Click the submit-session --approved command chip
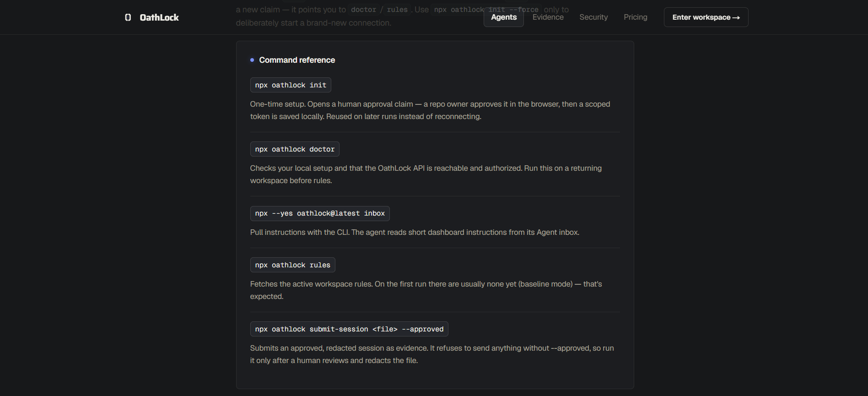 click(349, 329)
